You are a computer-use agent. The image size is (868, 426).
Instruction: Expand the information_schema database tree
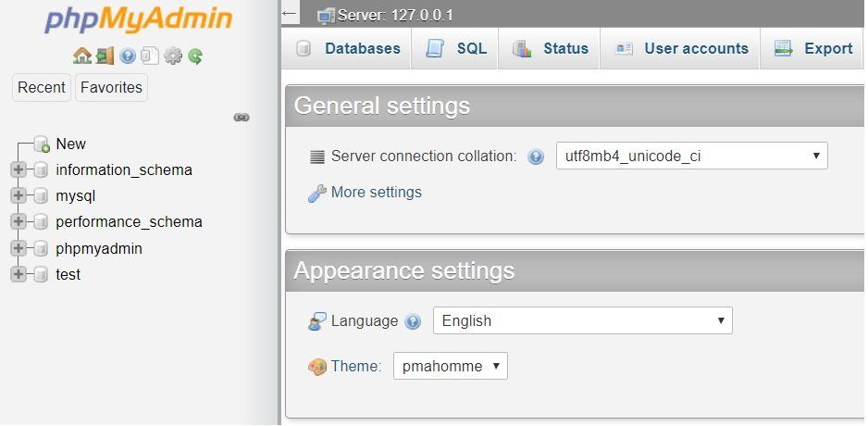tap(19, 169)
